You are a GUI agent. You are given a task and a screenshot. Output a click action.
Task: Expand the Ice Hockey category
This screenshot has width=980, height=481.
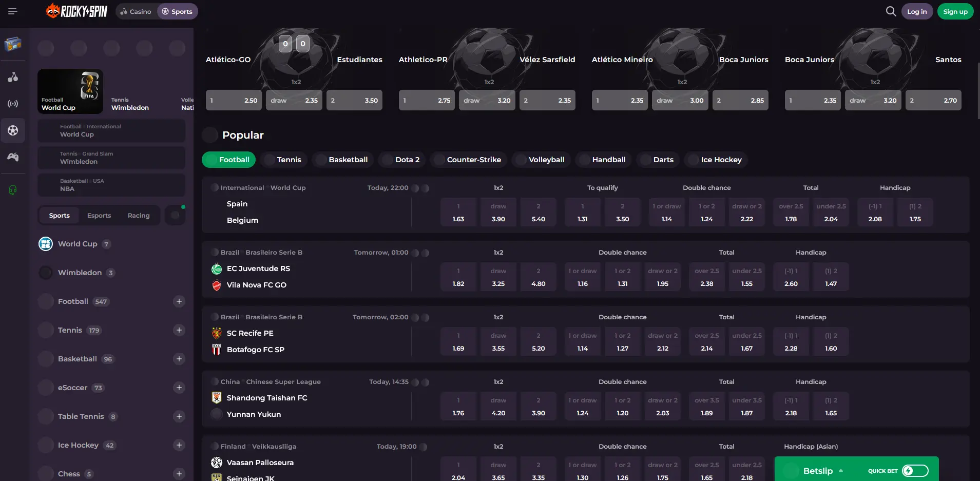(x=179, y=445)
